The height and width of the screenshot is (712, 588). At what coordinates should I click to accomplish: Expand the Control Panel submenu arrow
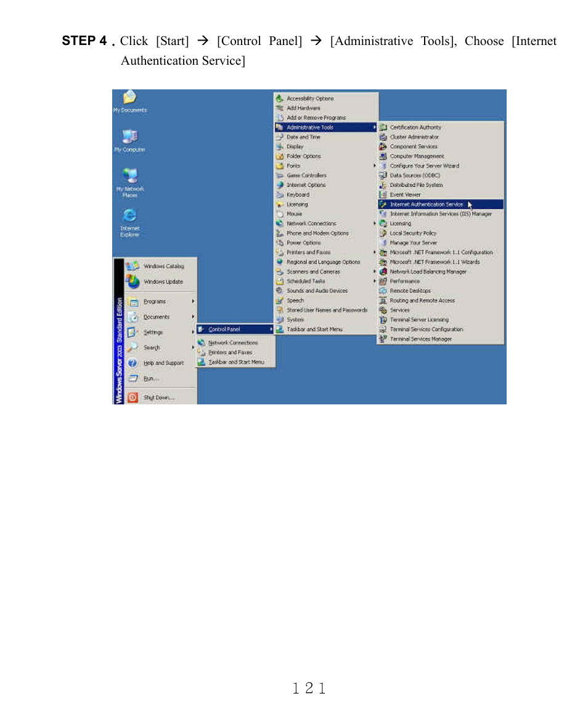click(271, 329)
